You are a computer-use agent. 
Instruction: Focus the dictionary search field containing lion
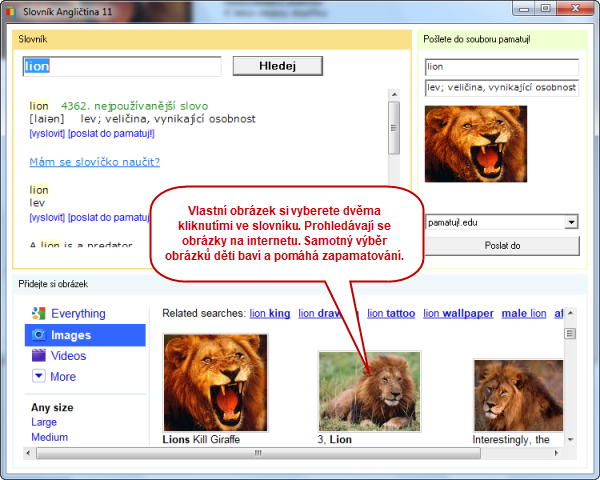point(122,67)
